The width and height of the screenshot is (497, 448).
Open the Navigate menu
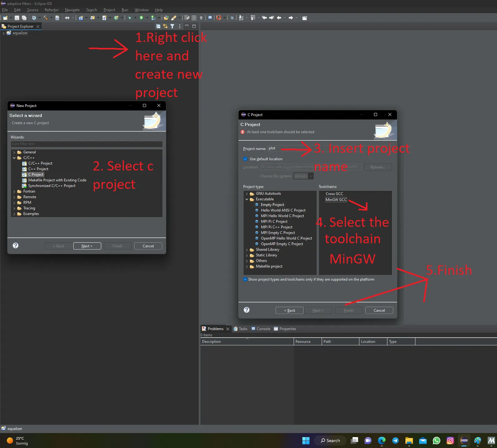click(72, 10)
